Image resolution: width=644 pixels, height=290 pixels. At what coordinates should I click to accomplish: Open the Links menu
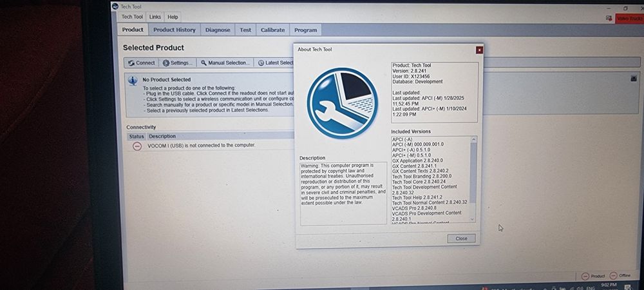click(155, 17)
